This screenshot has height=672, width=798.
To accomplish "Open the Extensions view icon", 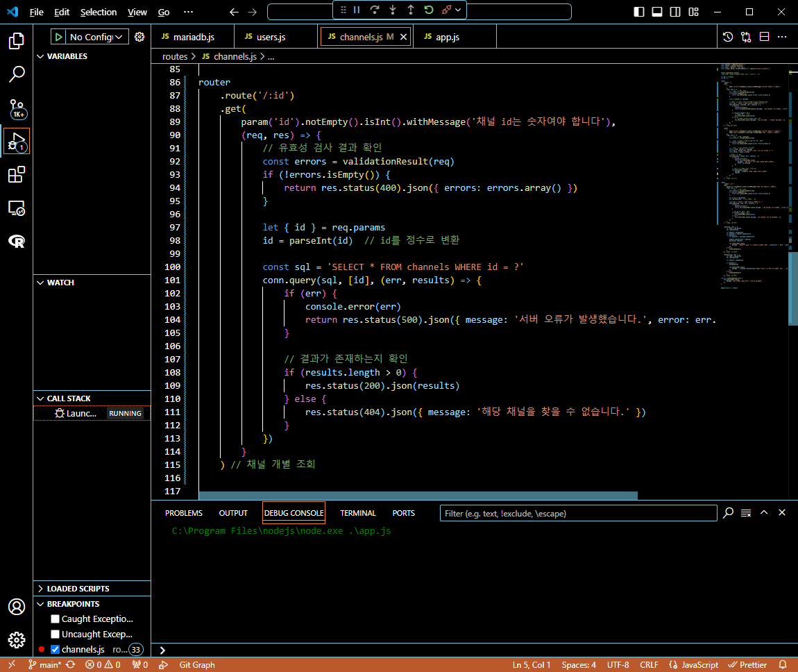I will click(x=16, y=175).
